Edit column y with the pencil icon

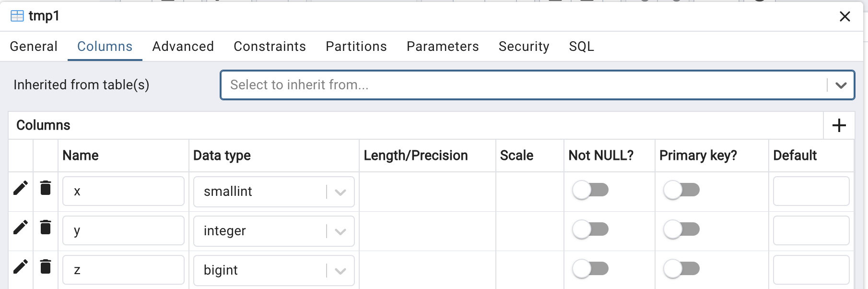[x=21, y=227]
